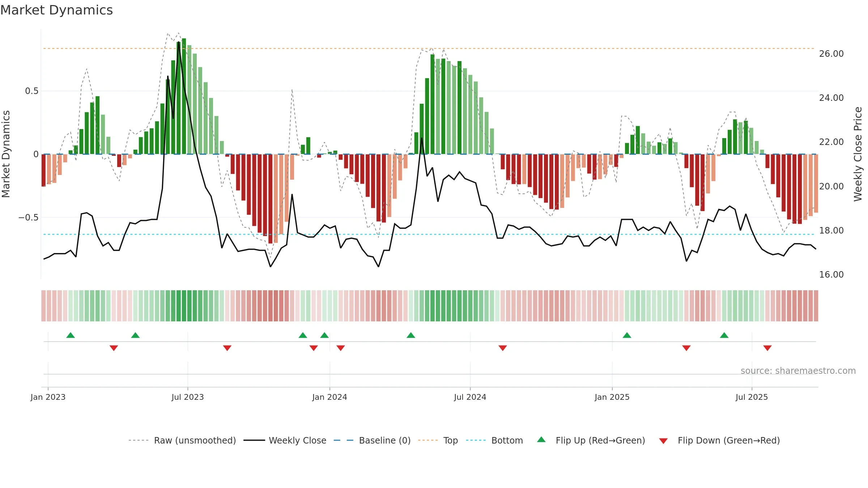
Task: Click the Weekly Close Price axis title
Action: coord(858,154)
